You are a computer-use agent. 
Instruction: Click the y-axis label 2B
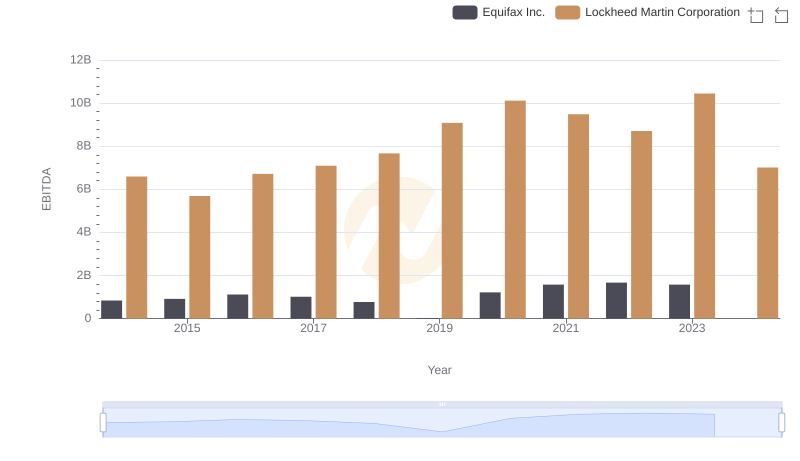84,275
